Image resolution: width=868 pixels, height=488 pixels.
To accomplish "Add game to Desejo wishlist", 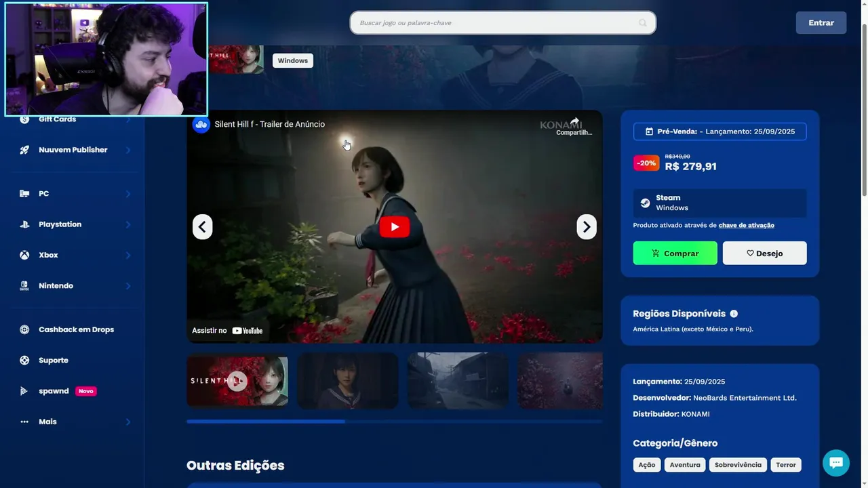I will tap(765, 253).
